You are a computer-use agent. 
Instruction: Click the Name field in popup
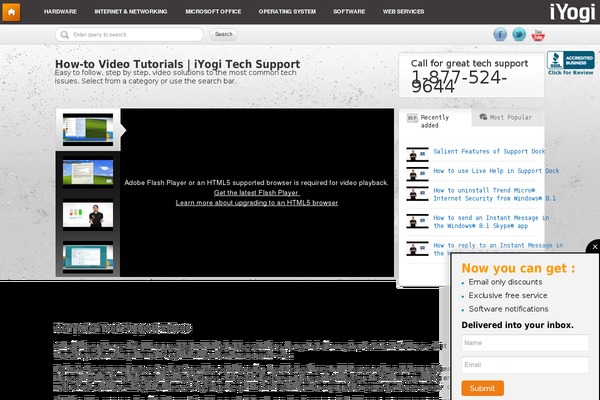coord(525,343)
